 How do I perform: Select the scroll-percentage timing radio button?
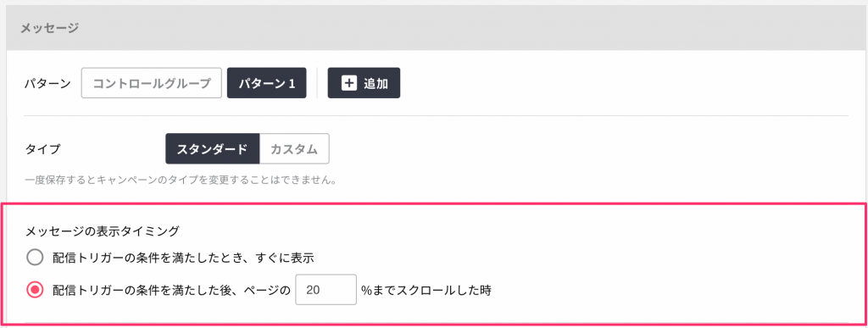pyautogui.click(x=35, y=290)
